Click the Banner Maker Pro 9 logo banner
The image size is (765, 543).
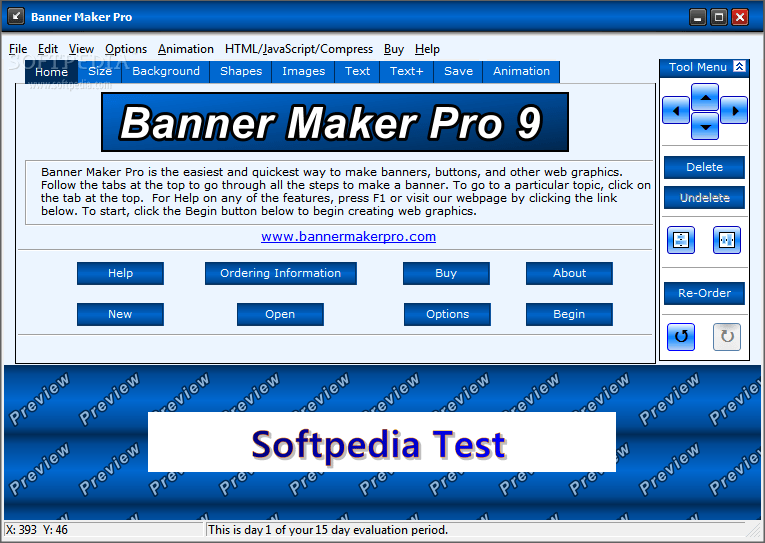pos(335,122)
